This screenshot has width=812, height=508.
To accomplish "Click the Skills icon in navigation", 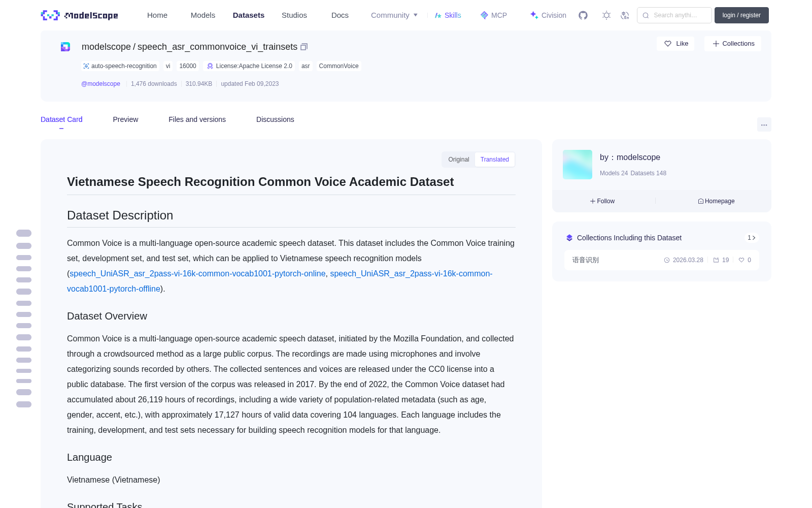I will pos(438,15).
